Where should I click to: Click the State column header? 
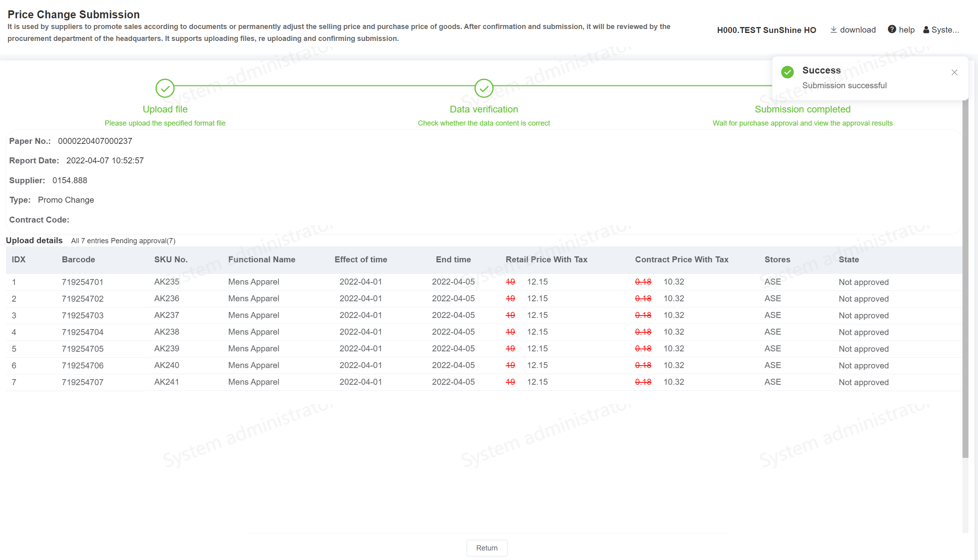(x=848, y=260)
